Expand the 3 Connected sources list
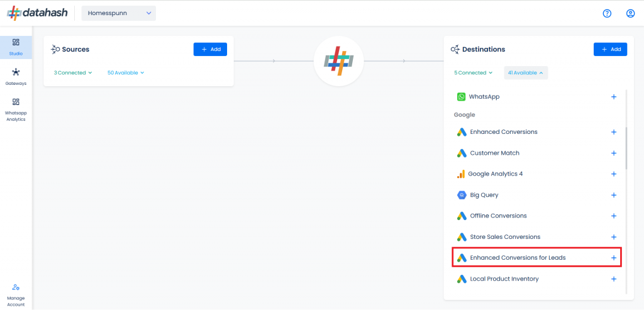The width and height of the screenshot is (644, 310). pos(73,73)
